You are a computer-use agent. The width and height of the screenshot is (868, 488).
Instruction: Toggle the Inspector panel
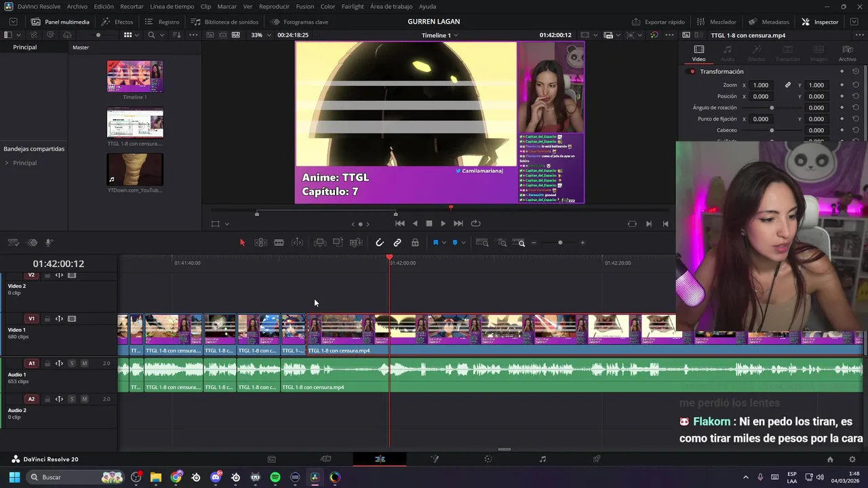820,22
